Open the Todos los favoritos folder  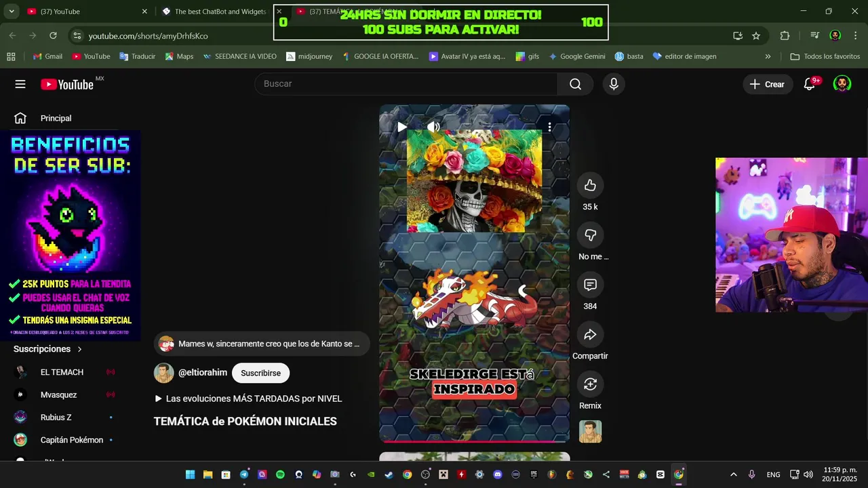point(825,57)
